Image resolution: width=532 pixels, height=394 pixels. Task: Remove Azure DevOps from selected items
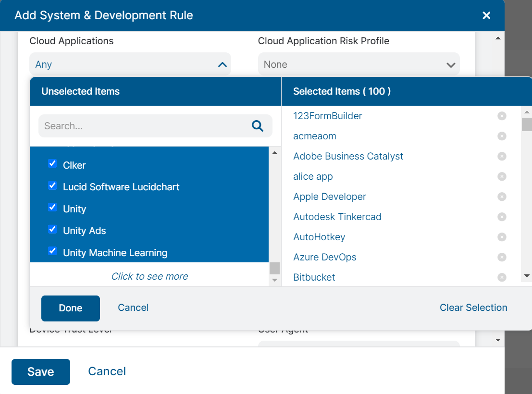click(x=502, y=257)
